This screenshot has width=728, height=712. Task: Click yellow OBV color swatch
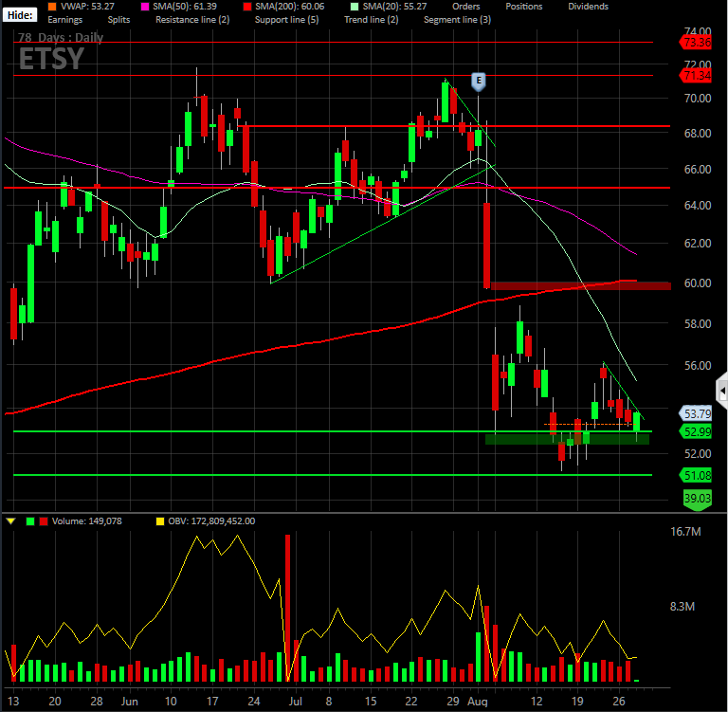click(159, 521)
